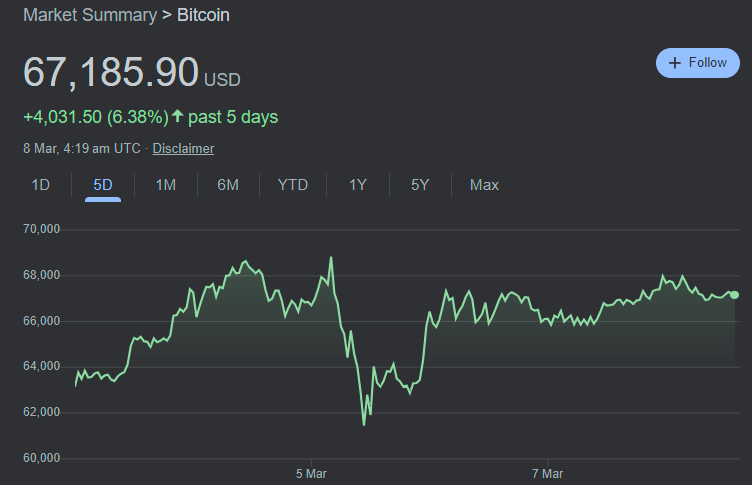This screenshot has width=752, height=485.
Task: View the 1Y price chart
Action: click(358, 185)
